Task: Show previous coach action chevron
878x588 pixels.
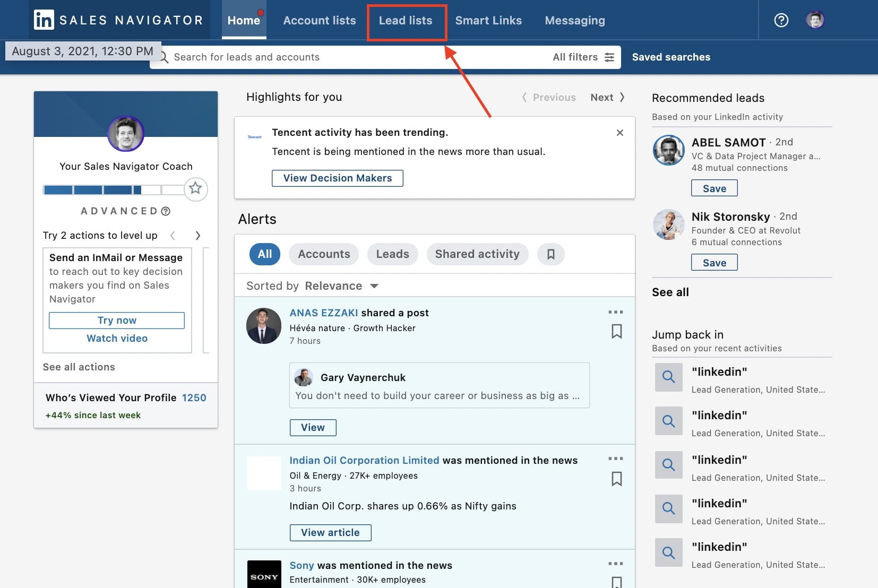Action: [173, 236]
